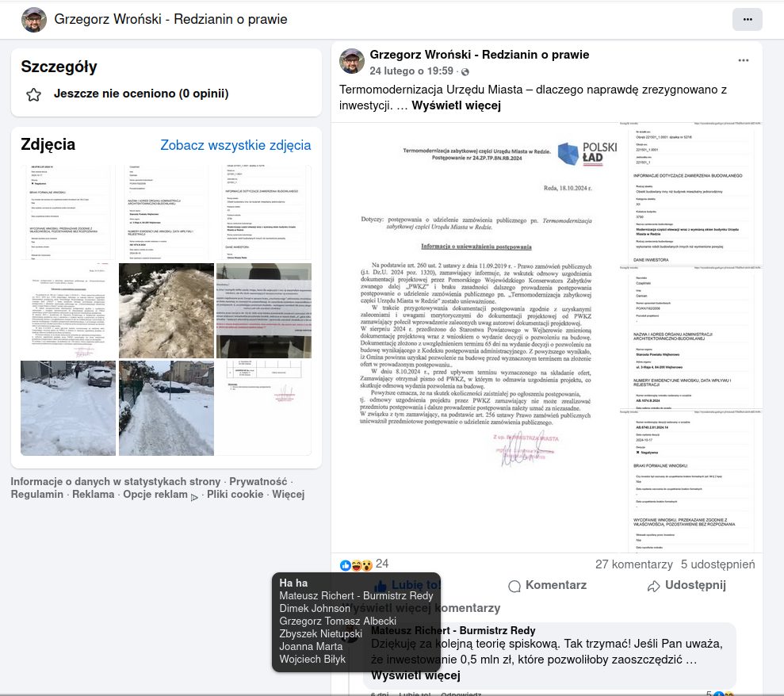Click the post author's profile picture
The width and height of the screenshot is (784, 696).
(x=352, y=61)
